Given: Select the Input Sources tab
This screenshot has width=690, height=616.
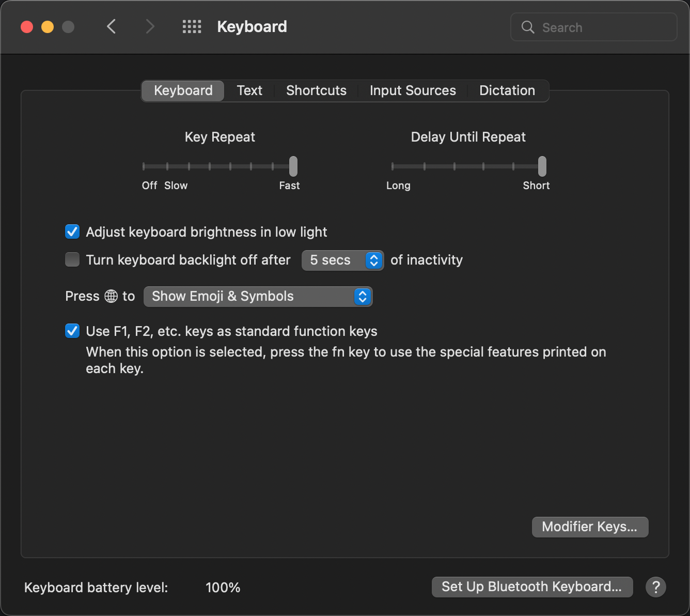Looking at the screenshot, I should [413, 90].
